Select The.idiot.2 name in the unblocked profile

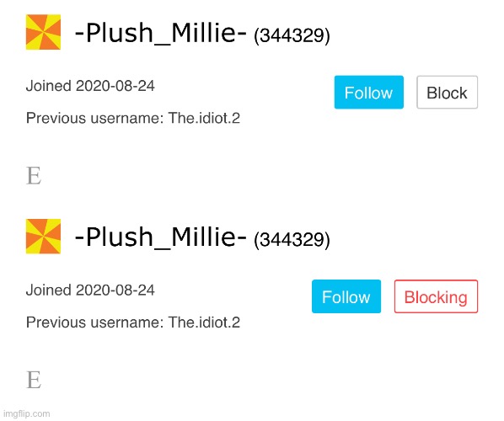pyautogui.click(x=204, y=118)
